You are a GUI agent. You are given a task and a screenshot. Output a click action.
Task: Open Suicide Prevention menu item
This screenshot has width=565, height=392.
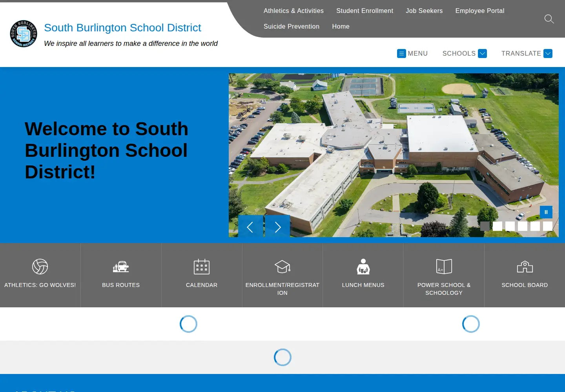tap(292, 27)
